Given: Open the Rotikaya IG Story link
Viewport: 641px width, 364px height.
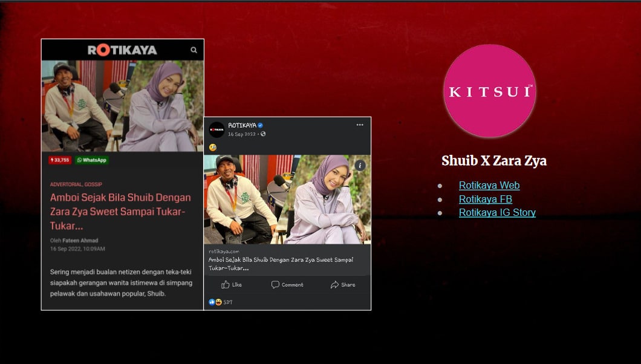Looking at the screenshot, I should 496,212.
